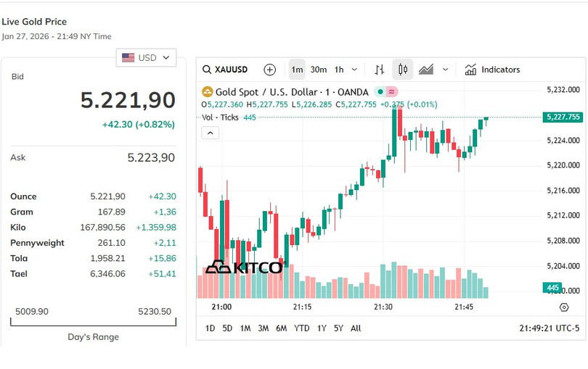Expand the chart style dropdown arrow
Image resolution: width=588 pixels, height=369 pixels.
(x=445, y=70)
